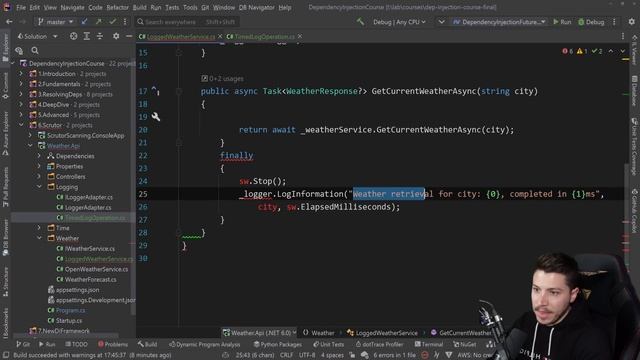Close the LoggedWeatherService.cs tab
The width and height of the screenshot is (640, 360).
(x=220, y=37)
